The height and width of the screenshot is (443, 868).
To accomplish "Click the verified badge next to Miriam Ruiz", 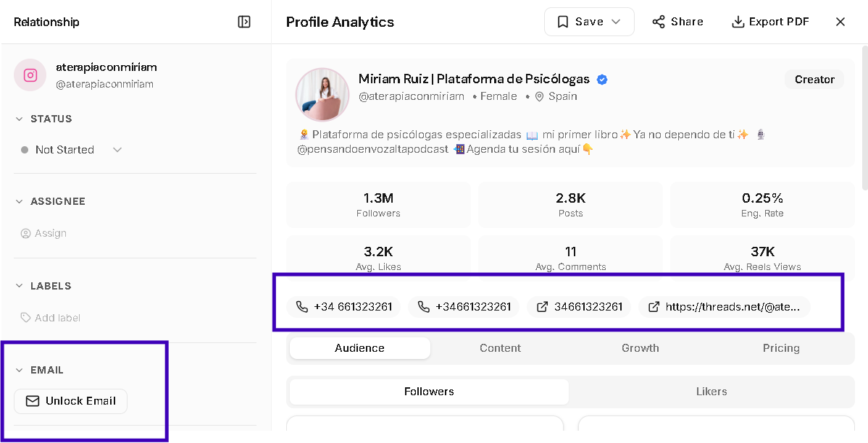I will [602, 79].
